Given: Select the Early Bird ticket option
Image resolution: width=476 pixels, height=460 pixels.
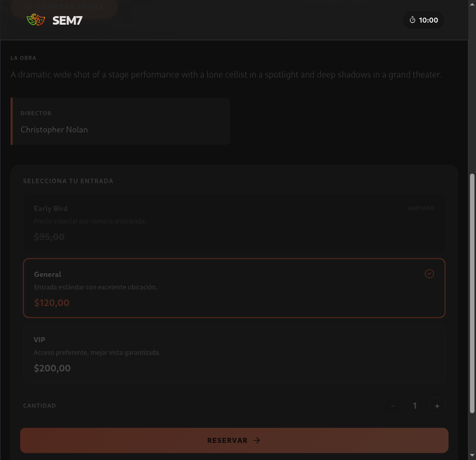Looking at the screenshot, I should [x=234, y=222].
